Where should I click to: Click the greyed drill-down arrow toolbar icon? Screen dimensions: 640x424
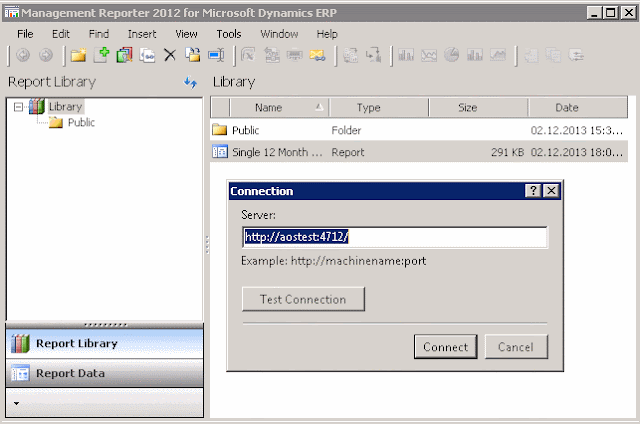[373, 55]
